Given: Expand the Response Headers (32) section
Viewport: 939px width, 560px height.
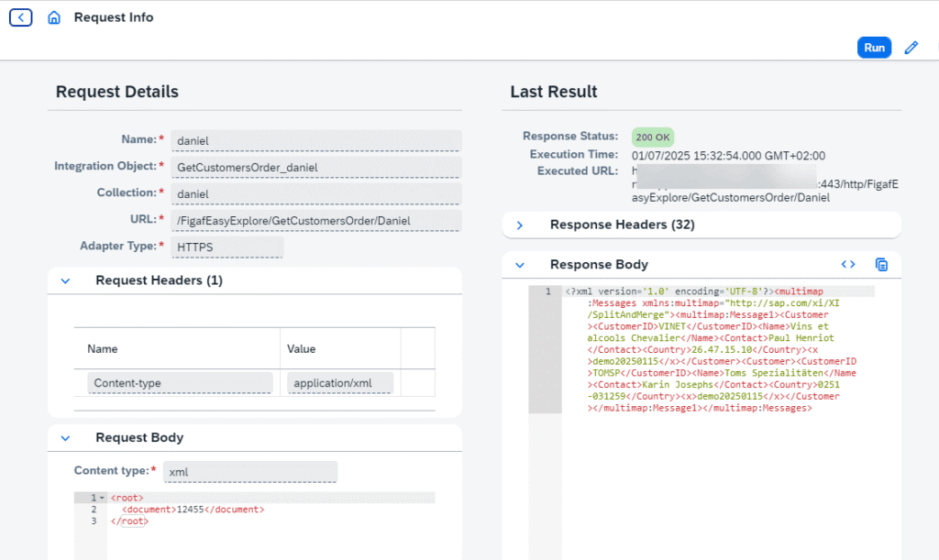Looking at the screenshot, I should (x=520, y=225).
